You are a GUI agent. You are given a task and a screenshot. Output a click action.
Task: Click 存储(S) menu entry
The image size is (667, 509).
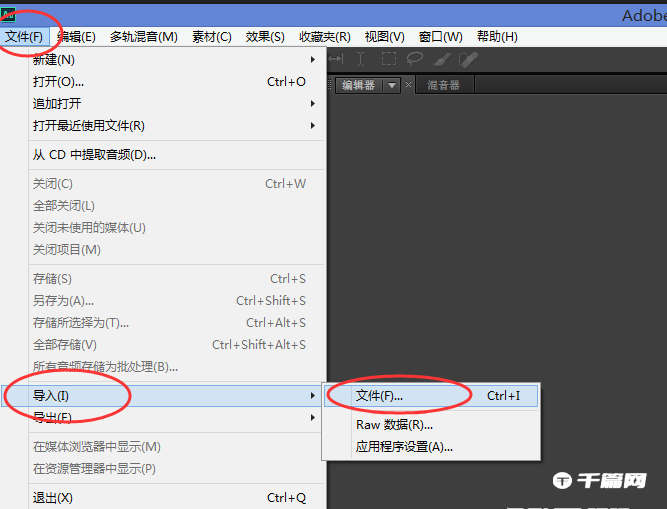176,279
